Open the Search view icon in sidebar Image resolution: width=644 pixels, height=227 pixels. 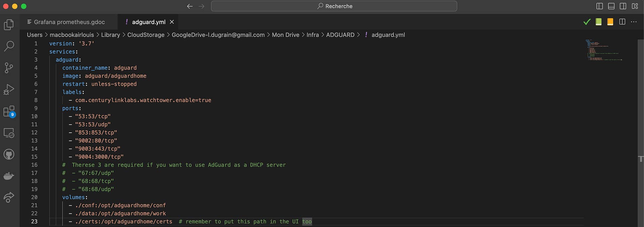pyautogui.click(x=9, y=46)
